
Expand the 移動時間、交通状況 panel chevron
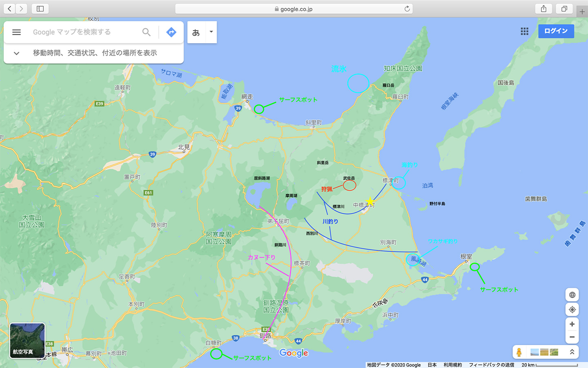16,53
